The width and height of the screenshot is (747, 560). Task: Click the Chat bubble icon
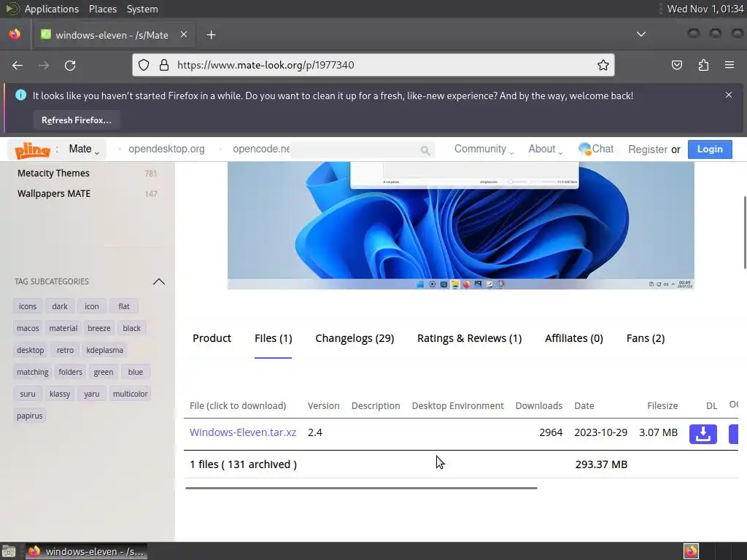(584, 149)
